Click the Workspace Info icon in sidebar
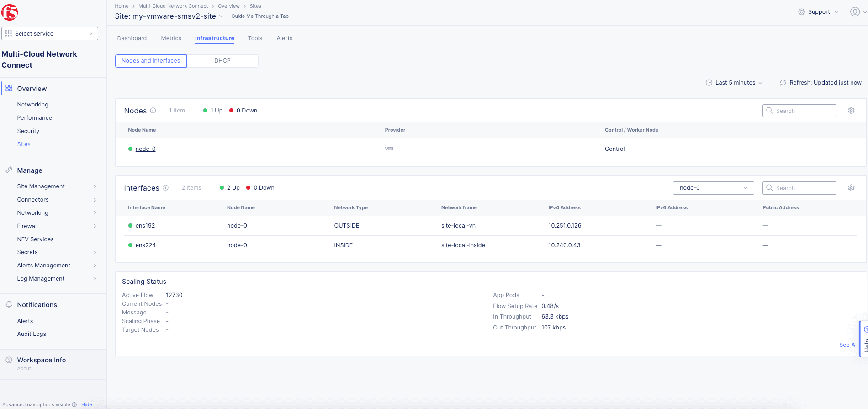Viewport: 868px width, 409px height. pos(9,360)
